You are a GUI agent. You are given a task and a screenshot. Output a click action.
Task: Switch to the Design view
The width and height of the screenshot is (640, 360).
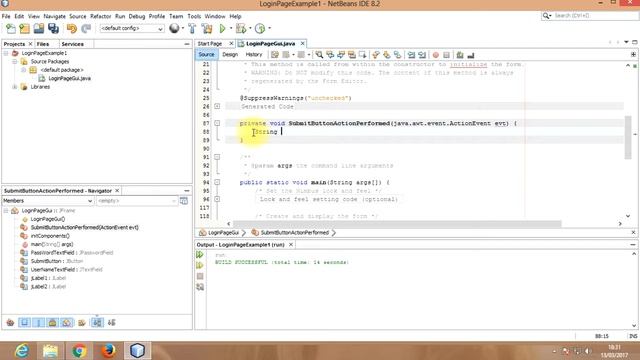(230, 55)
